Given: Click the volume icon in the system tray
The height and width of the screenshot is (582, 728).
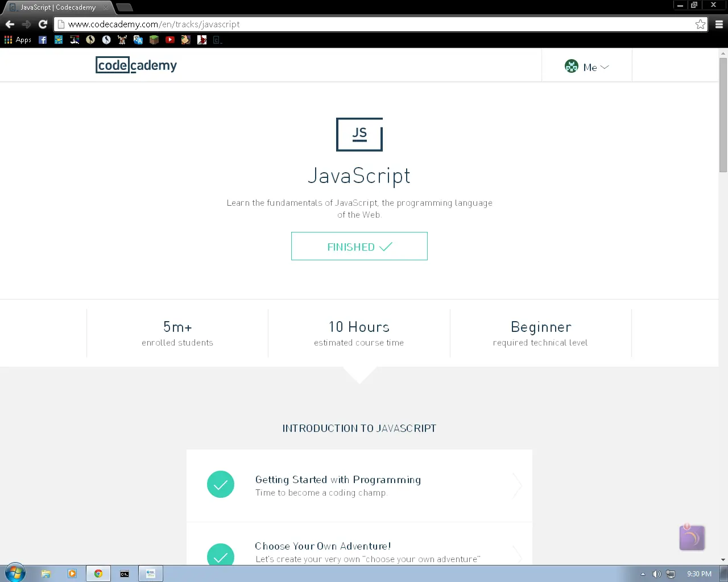Looking at the screenshot, I should tap(656, 574).
